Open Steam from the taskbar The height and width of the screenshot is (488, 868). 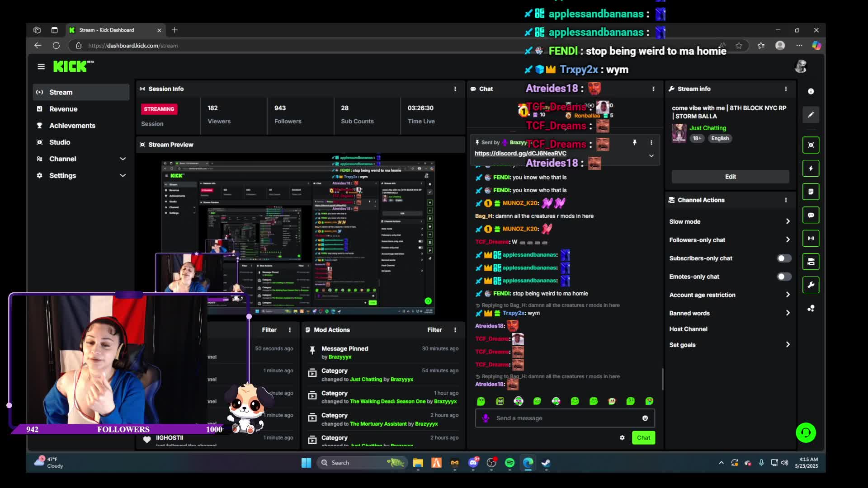tap(546, 463)
